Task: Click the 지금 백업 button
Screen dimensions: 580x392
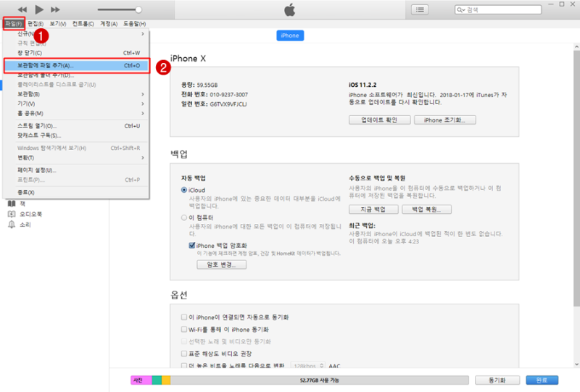Action: (373, 209)
